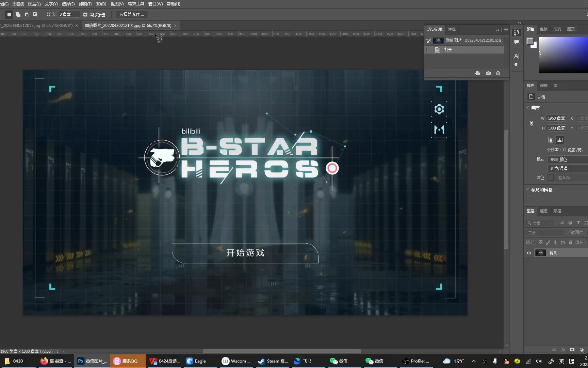This screenshot has height=368, width=588.
Task: Open Steam from the Windows taskbar
Action: point(273,361)
